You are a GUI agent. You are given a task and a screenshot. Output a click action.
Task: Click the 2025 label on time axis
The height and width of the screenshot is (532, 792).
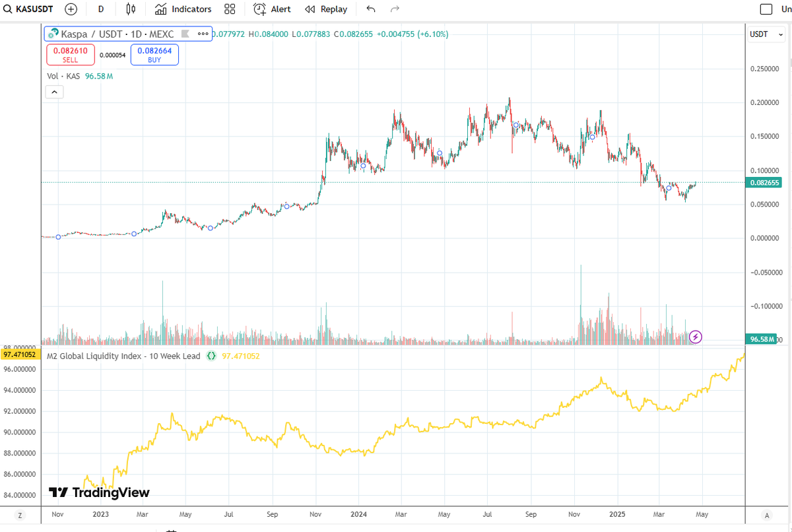[x=618, y=514]
